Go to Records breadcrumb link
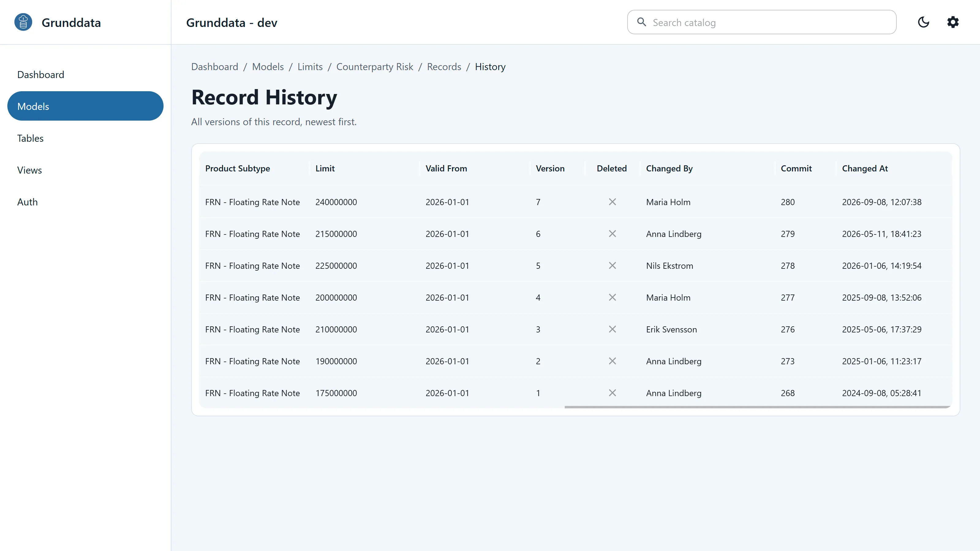 (x=444, y=67)
